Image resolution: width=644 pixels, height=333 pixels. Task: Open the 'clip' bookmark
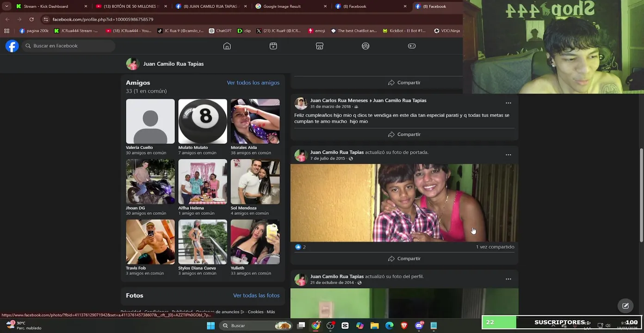[244, 31]
